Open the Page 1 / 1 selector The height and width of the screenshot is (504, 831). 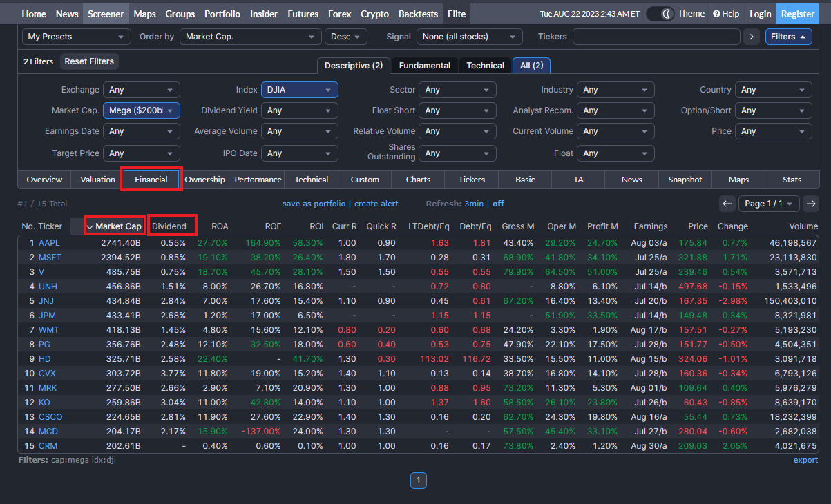769,203
